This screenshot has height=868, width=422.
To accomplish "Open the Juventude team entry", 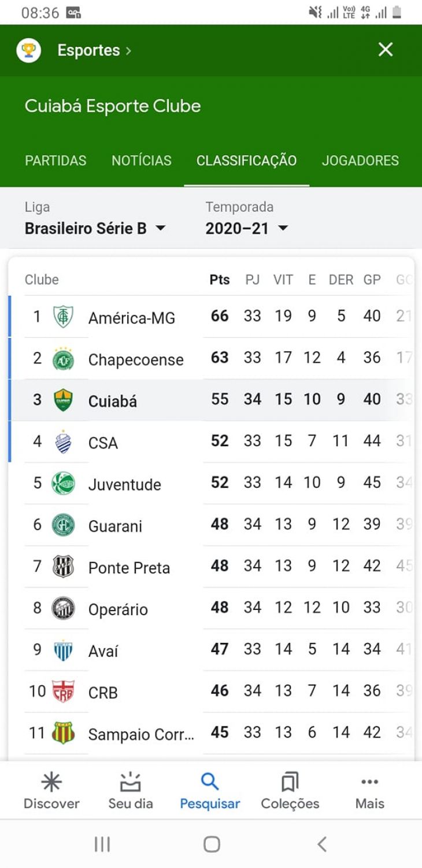I will [124, 484].
